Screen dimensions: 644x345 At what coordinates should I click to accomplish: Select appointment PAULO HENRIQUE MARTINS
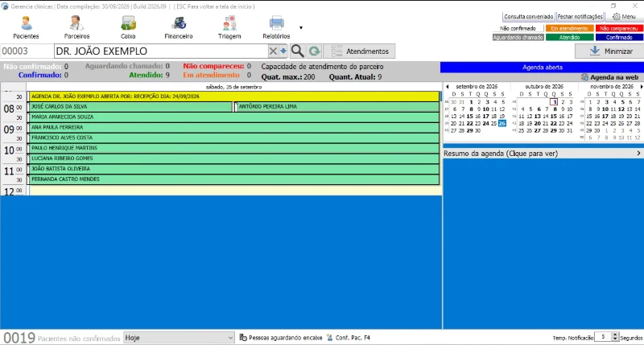234,148
